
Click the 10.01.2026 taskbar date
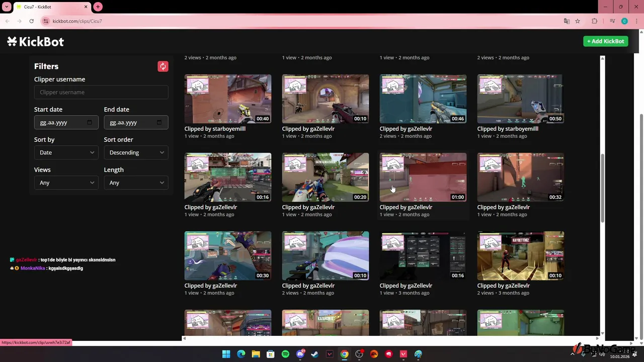pyautogui.click(x=619, y=356)
